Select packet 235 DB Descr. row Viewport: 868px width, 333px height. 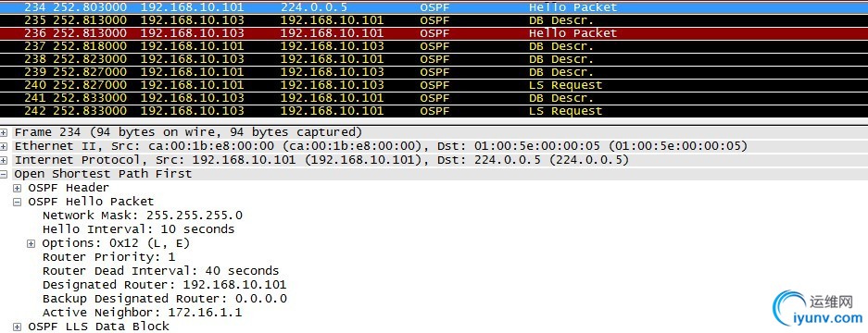pyautogui.click(x=434, y=20)
